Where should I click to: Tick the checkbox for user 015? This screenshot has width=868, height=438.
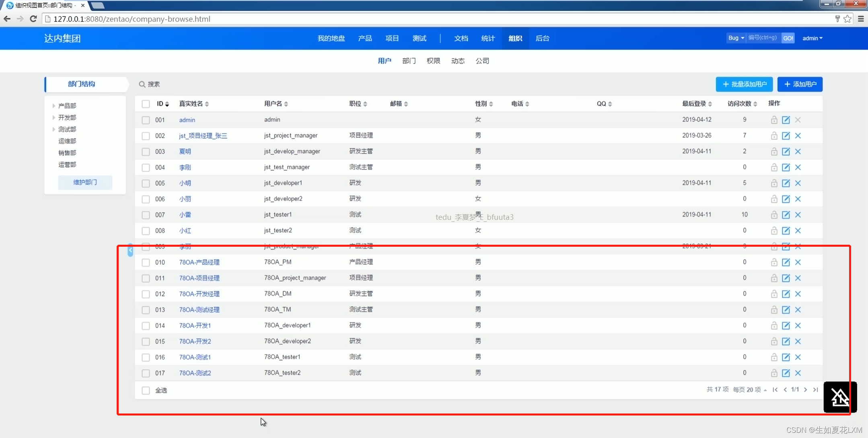(146, 342)
